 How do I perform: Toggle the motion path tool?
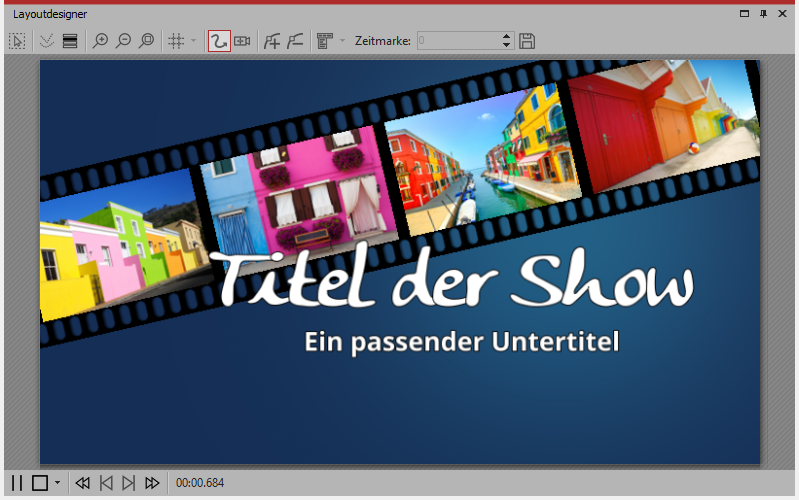[x=219, y=41]
